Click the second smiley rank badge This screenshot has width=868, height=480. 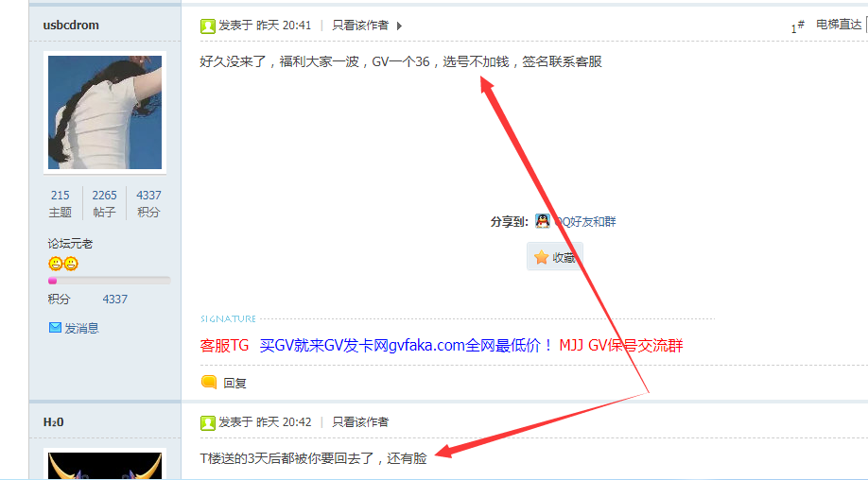coord(71,264)
